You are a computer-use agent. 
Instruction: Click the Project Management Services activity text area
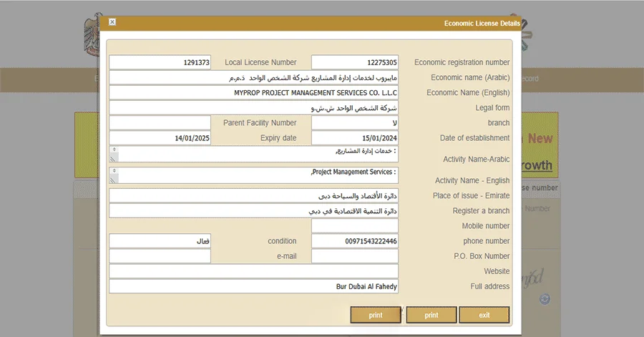point(253,175)
